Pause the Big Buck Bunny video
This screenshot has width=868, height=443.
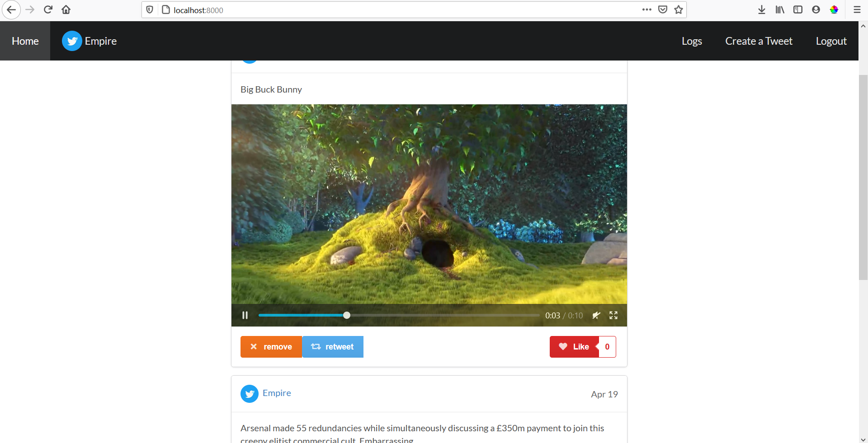245,315
